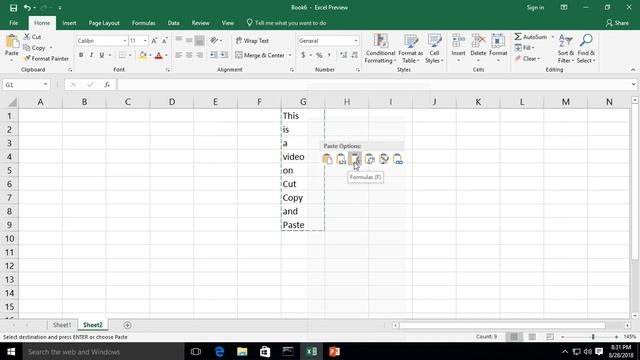Switch to the Data ribbon tab
The width and height of the screenshot is (640, 360).
173,23
